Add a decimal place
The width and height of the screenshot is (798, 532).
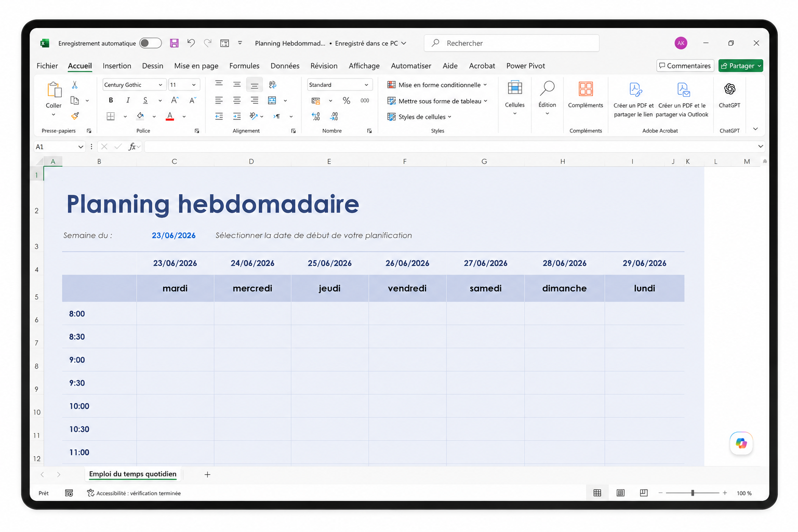tap(316, 116)
